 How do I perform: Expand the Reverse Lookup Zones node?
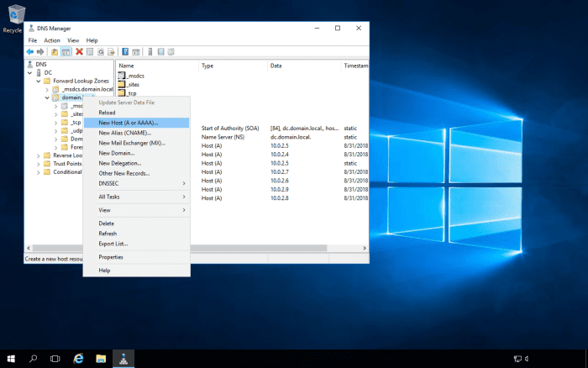coord(39,155)
